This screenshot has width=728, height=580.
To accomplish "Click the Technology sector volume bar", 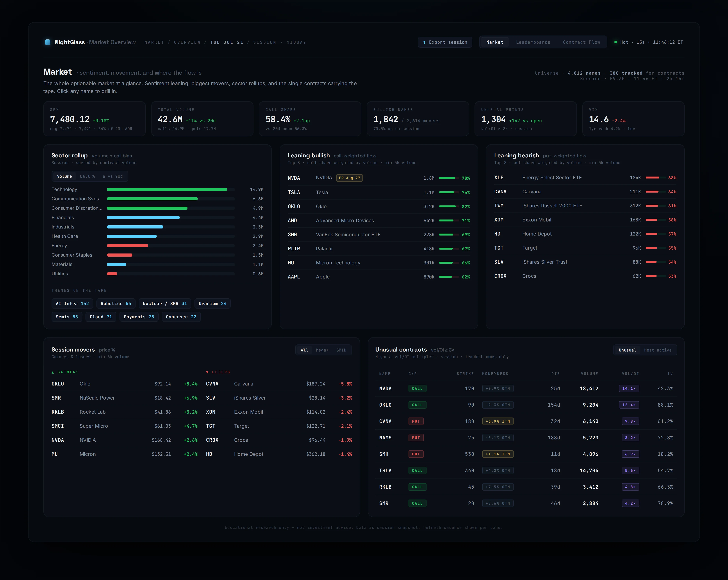I will pos(167,189).
